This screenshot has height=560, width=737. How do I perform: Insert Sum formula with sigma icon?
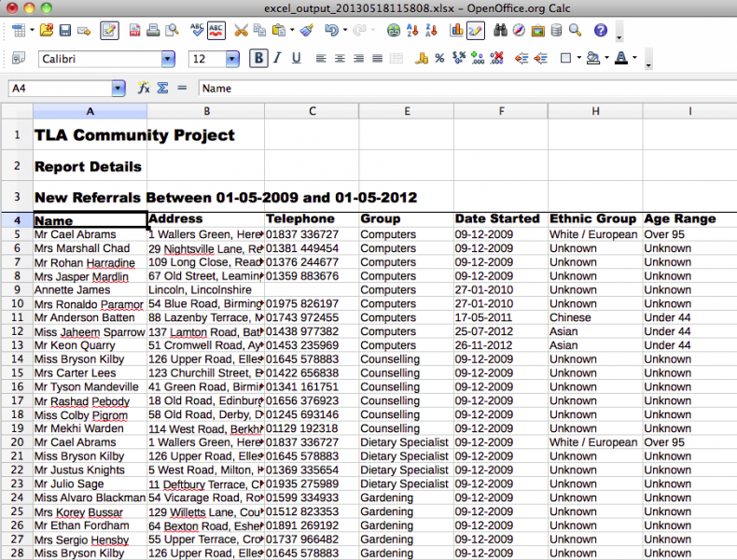[162, 88]
